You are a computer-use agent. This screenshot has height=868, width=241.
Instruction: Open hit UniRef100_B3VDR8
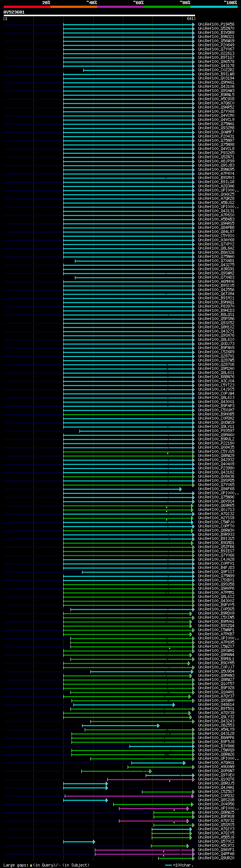pos(216,32)
